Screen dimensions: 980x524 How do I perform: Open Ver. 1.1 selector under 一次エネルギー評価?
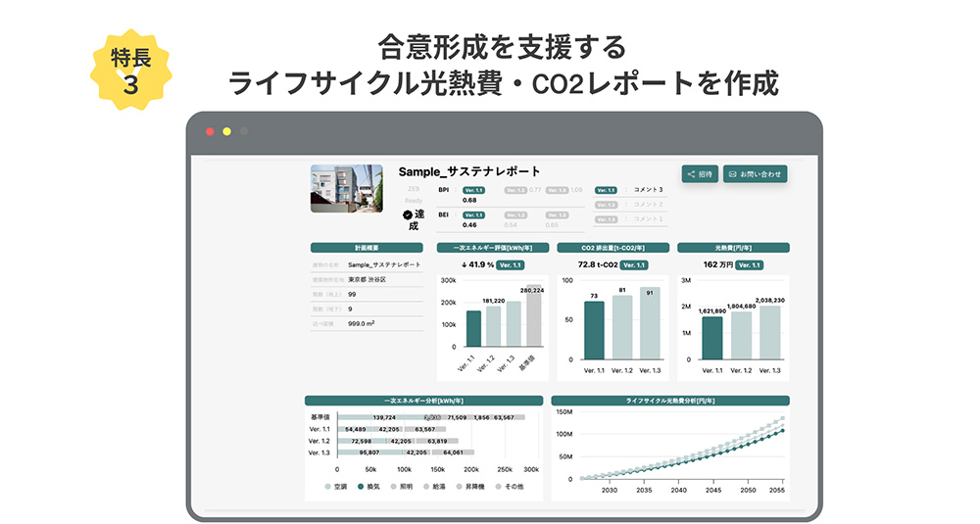tap(511, 264)
